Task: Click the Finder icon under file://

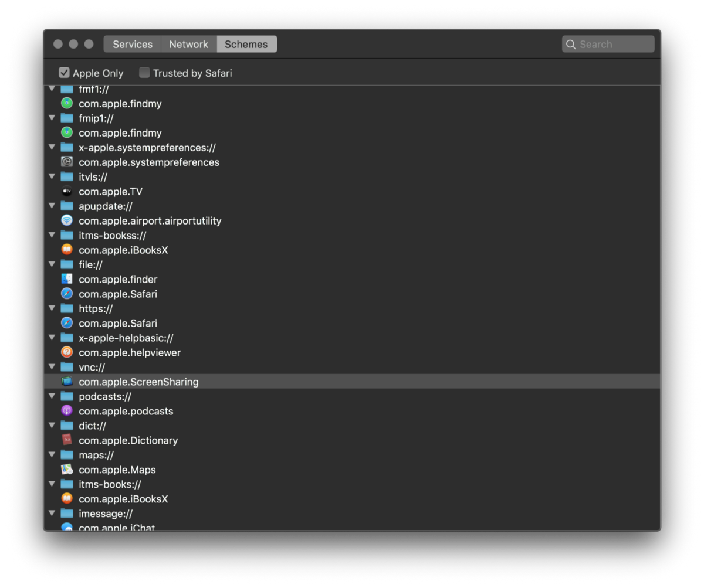Action: coord(67,280)
